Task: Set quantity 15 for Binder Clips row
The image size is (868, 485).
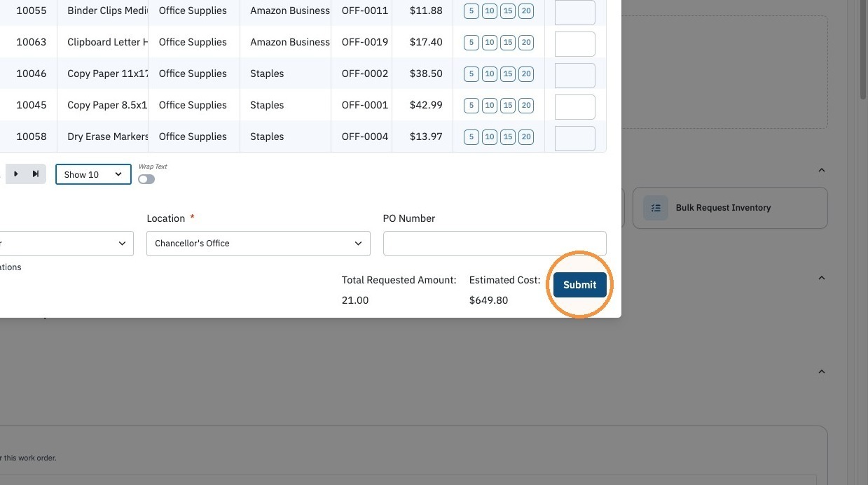Action: [x=508, y=11]
